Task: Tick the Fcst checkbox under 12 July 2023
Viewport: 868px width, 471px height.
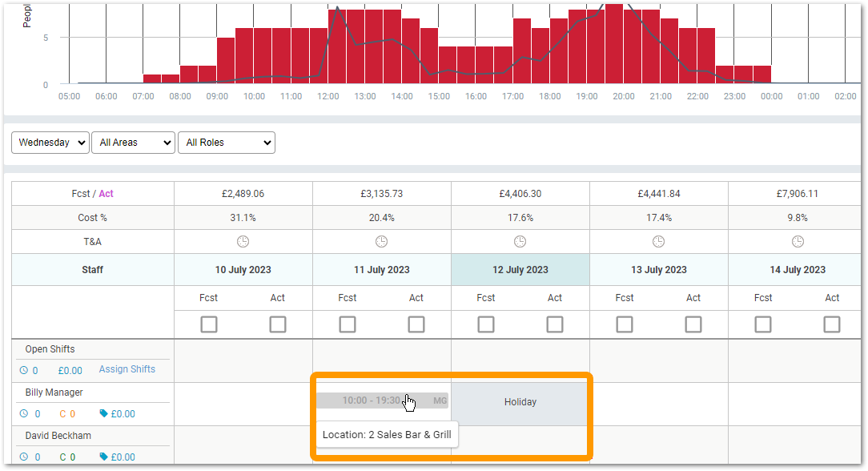Action: tap(486, 324)
